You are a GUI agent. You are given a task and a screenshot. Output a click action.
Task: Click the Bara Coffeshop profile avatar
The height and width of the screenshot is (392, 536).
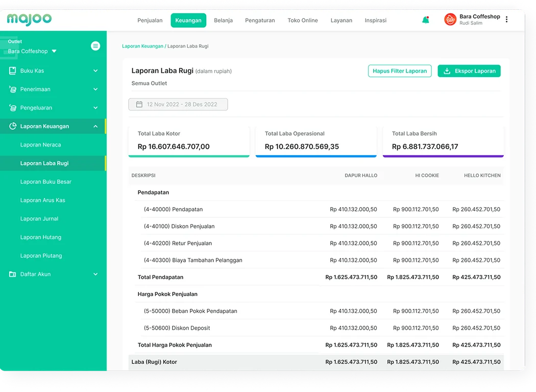pyautogui.click(x=450, y=20)
